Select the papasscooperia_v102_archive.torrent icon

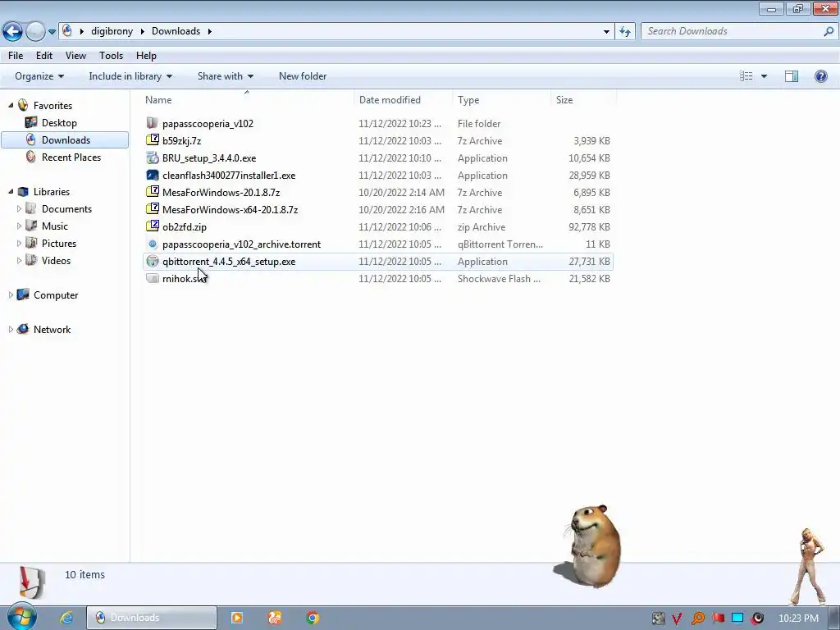point(153,244)
